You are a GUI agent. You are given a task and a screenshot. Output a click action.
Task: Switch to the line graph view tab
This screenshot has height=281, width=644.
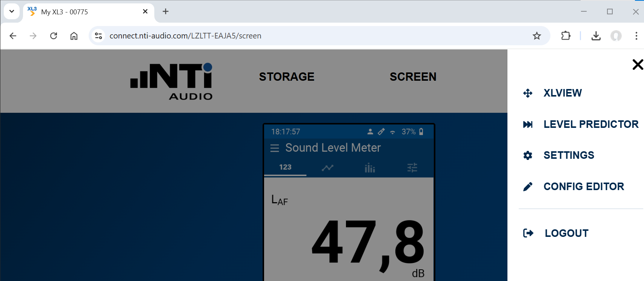click(x=327, y=167)
